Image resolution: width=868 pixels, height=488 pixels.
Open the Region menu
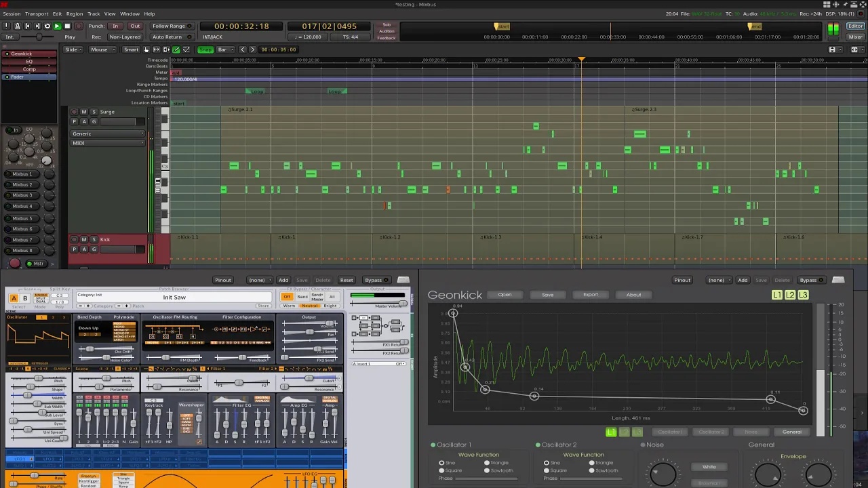click(75, 14)
